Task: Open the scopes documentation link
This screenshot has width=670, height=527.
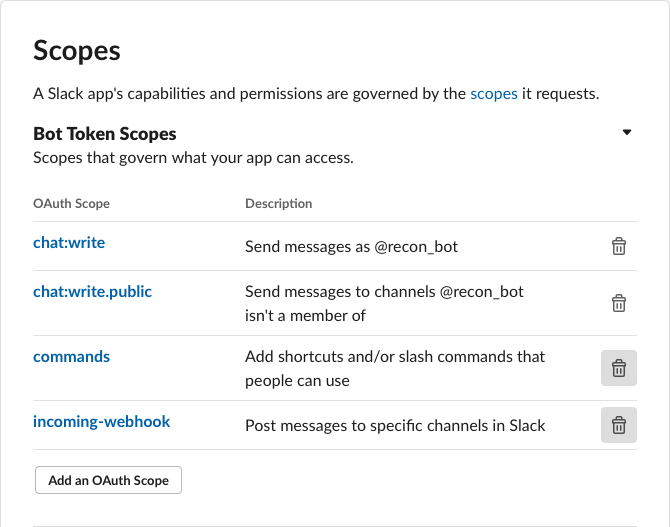Action: (x=493, y=94)
